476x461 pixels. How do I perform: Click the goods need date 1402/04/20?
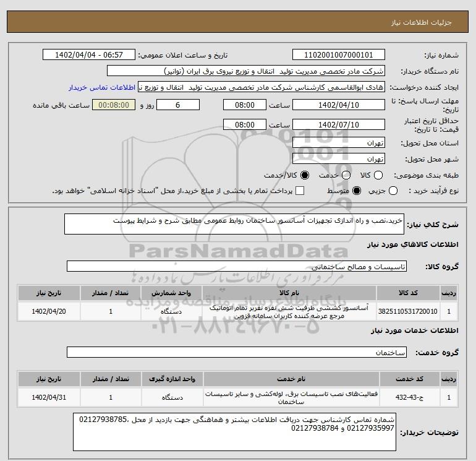point(49,311)
